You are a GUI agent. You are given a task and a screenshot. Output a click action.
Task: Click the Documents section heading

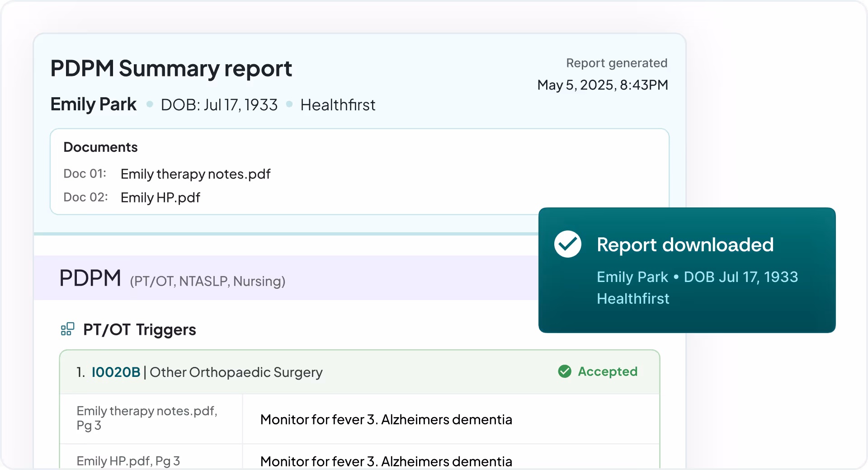point(100,147)
